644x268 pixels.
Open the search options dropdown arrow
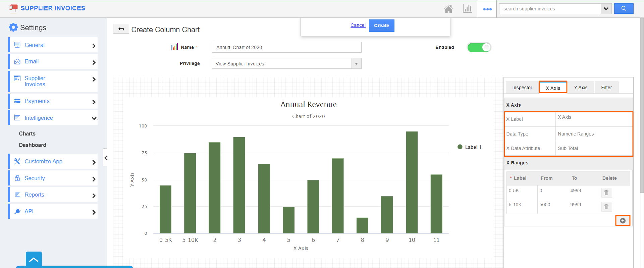[x=606, y=9]
